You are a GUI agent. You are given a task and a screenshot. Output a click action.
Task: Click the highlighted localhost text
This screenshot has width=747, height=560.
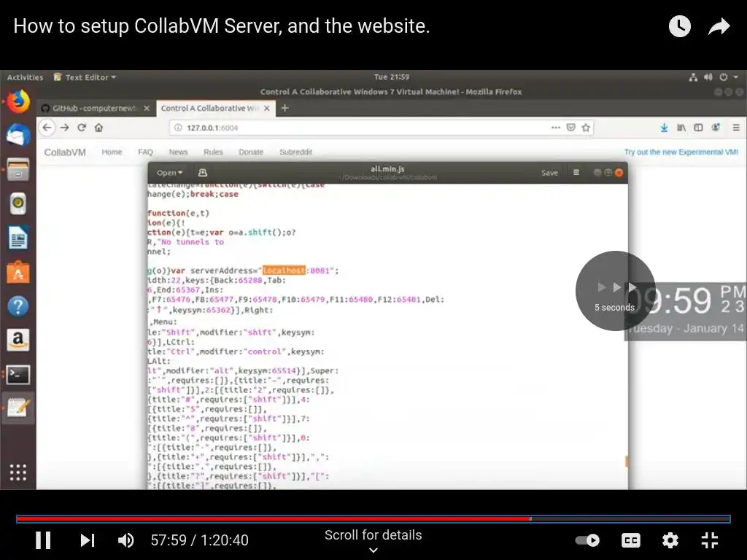tap(284, 271)
